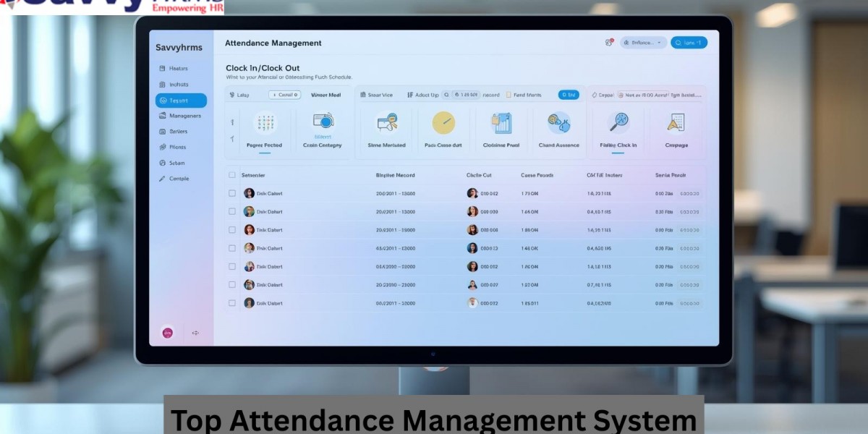
Task: Expand the profile dropdown in the top bar
Action: click(x=642, y=42)
